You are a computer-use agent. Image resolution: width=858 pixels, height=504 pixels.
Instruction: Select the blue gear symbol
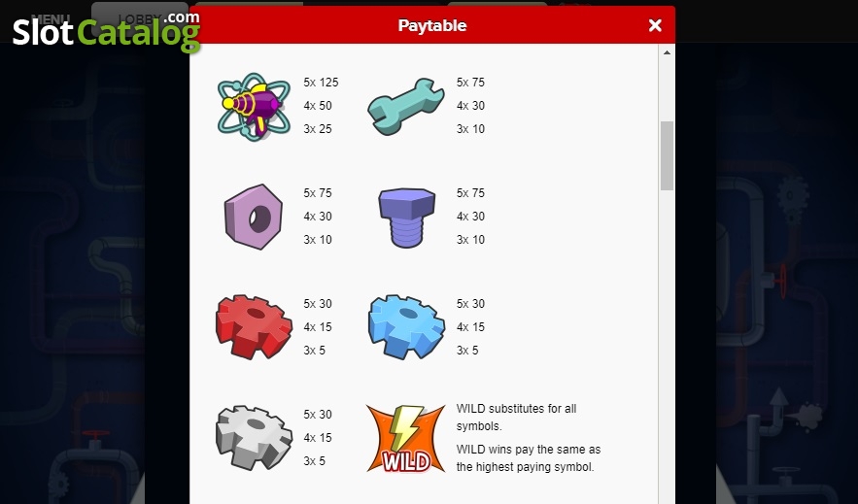406,327
